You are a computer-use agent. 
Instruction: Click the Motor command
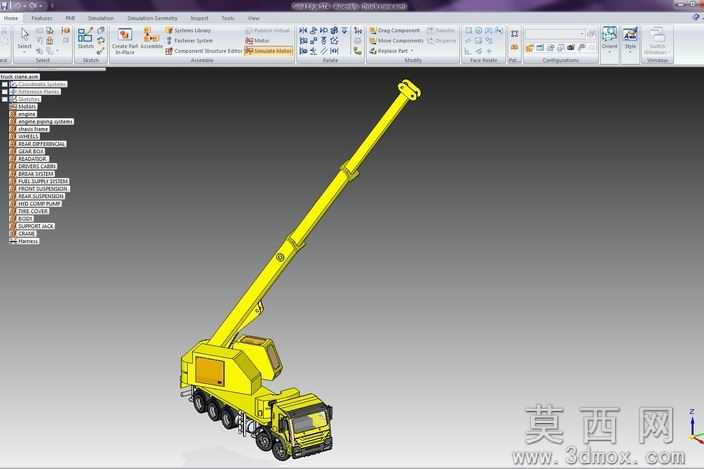(258, 41)
